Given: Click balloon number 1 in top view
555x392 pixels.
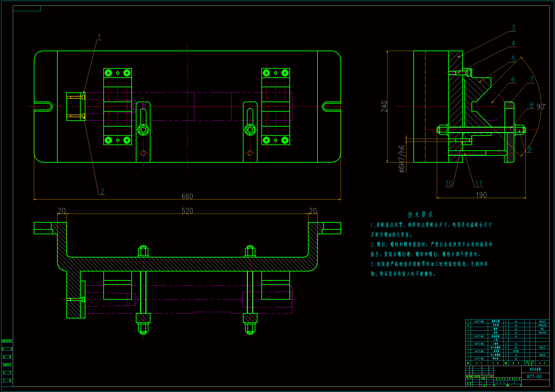Looking at the screenshot, I should [x=99, y=37].
